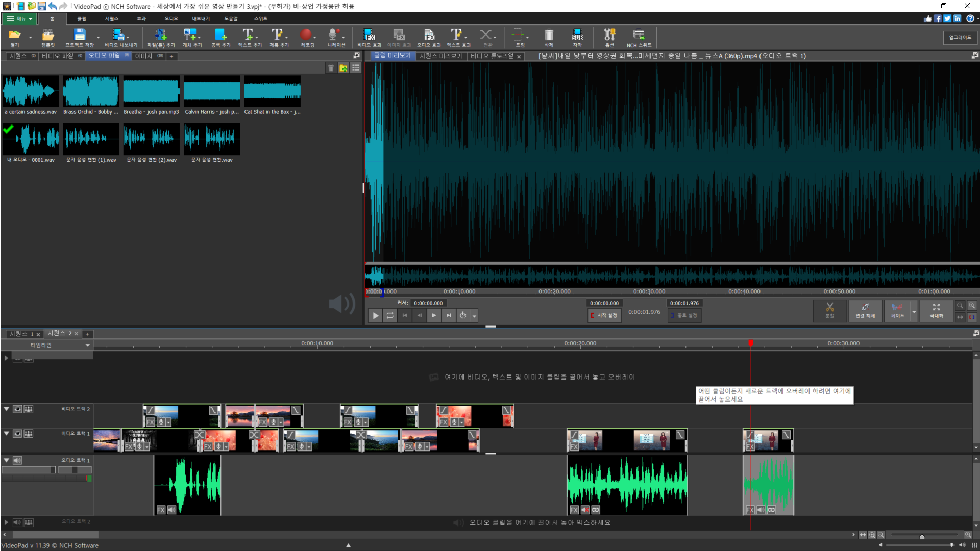Switch to the 비디오 파일 tab

[x=58, y=56]
